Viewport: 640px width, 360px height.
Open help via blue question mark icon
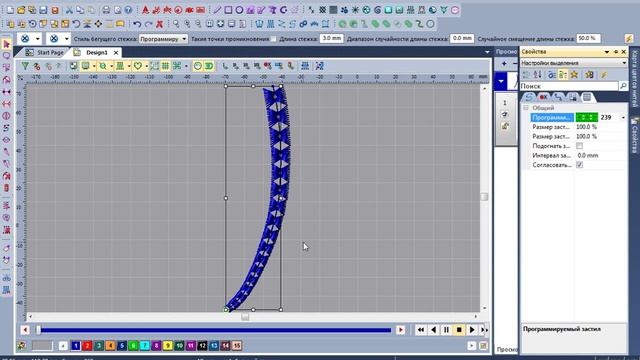128,9
